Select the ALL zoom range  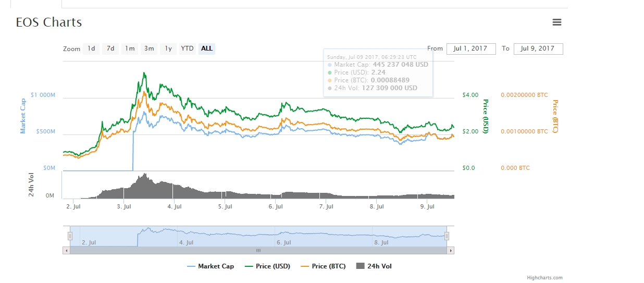pyautogui.click(x=207, y=48)
